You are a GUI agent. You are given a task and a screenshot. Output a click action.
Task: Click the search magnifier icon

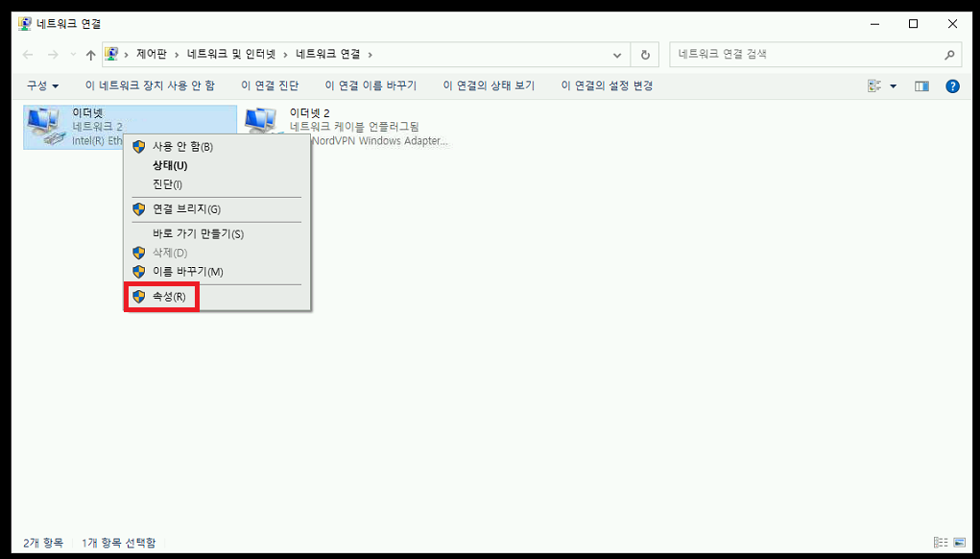pyautogui.click(x=949, y=55)
